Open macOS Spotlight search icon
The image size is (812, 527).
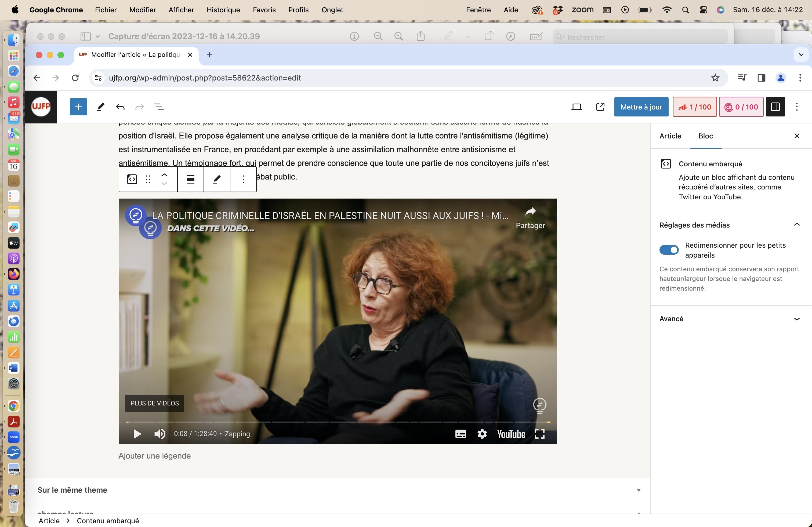tap(686, 10)
